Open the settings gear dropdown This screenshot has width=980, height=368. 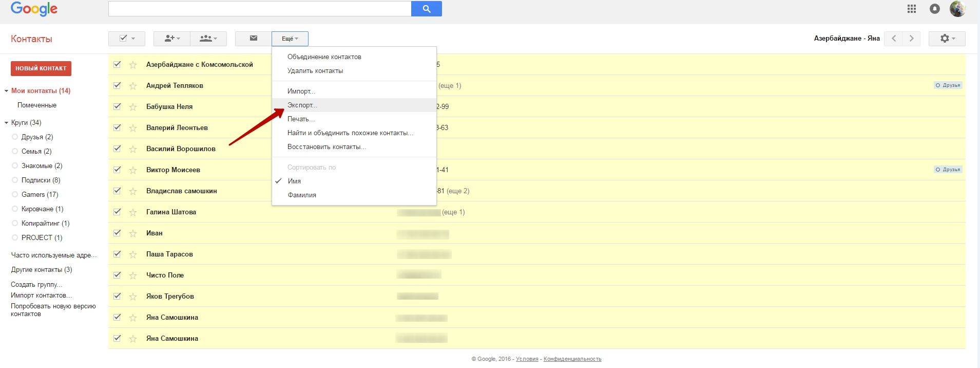(947, 39)
